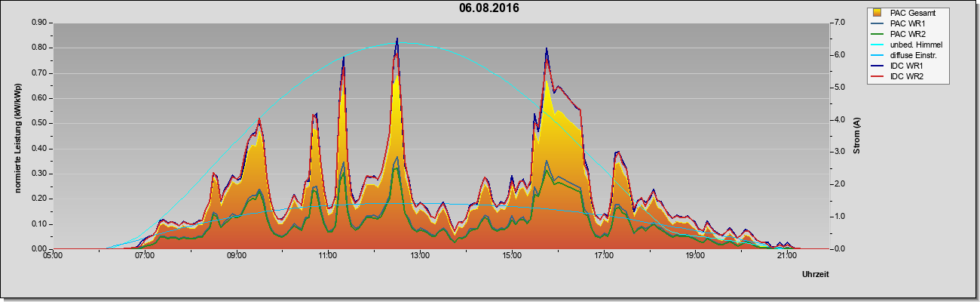
Task: Click the 05:00 time axis label
Action: [53, 256]
